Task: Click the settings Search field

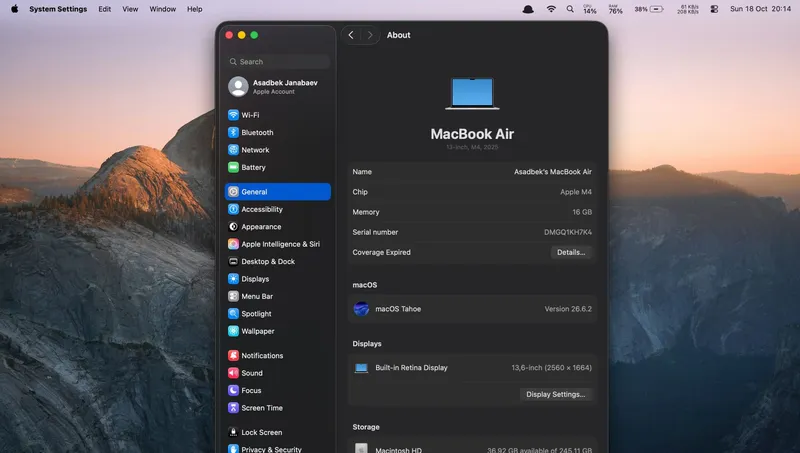Action: click(278, 61)
